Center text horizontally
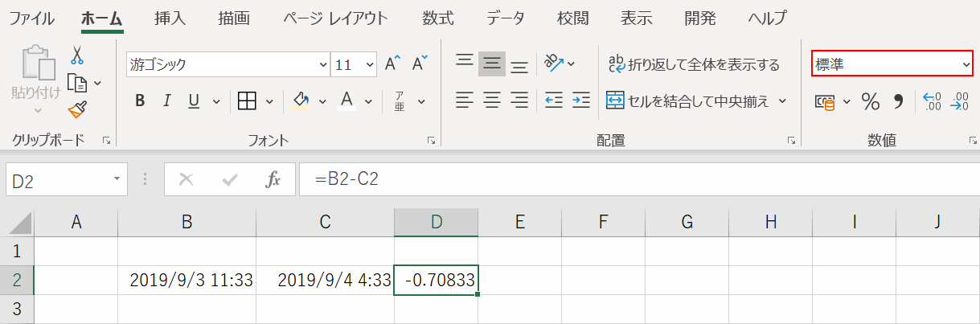Viewport: 980px width, 324px height. pyautogui.click(x=492, y=100)
